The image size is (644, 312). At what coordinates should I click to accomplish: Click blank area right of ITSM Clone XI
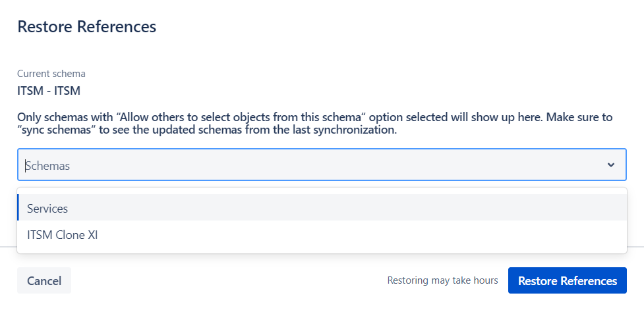coord(361,235)
